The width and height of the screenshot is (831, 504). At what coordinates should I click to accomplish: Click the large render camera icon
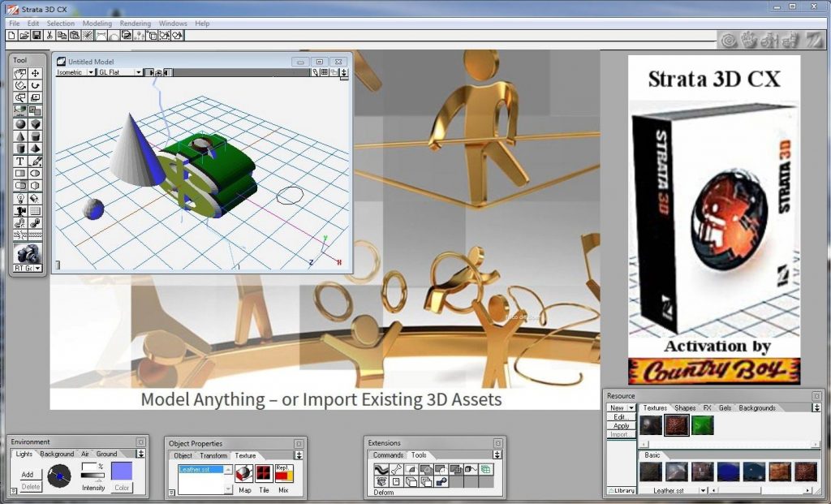pos(28,253)
